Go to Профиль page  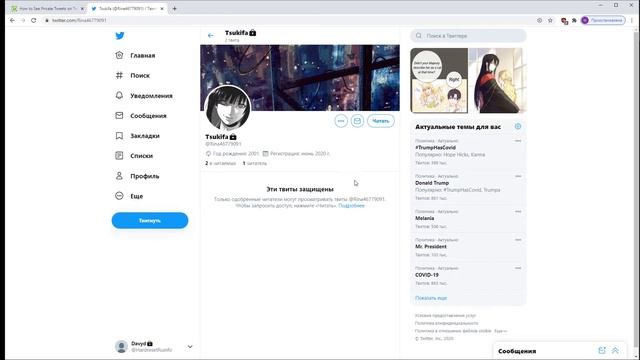pyautogui.click(x=145, y=176)
